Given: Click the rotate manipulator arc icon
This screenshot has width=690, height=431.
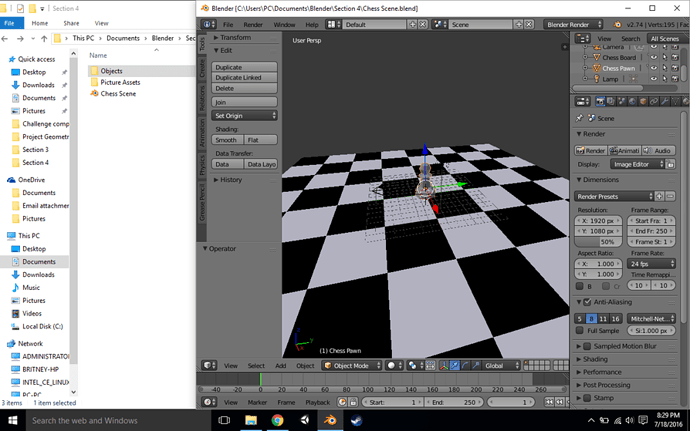Looking at the screenshot, I should click(x=465, y=365).
